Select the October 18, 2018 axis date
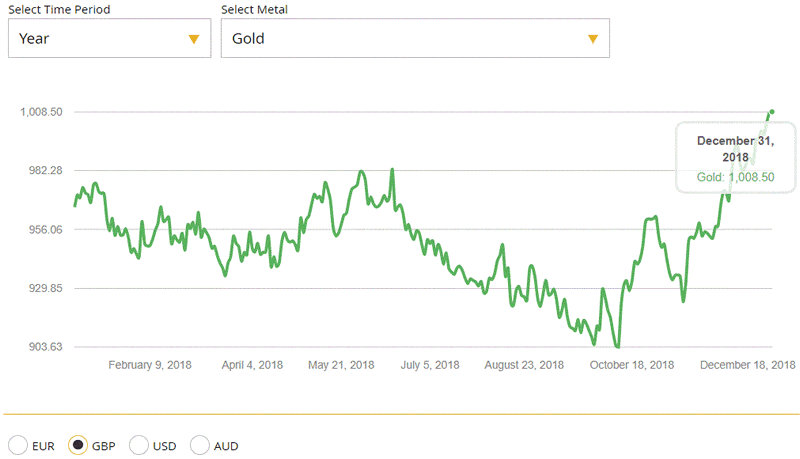Image resolution: width=800 pixels, height=459 pixels. point(632,366)
